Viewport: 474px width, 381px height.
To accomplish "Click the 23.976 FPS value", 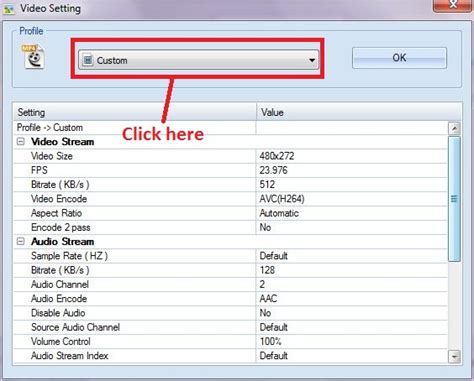I will (273, 170).
